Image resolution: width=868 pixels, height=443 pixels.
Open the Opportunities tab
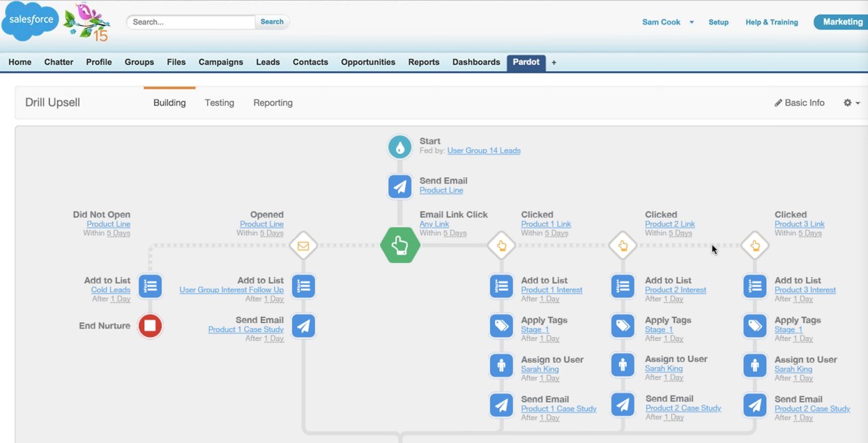click(368, 62)
